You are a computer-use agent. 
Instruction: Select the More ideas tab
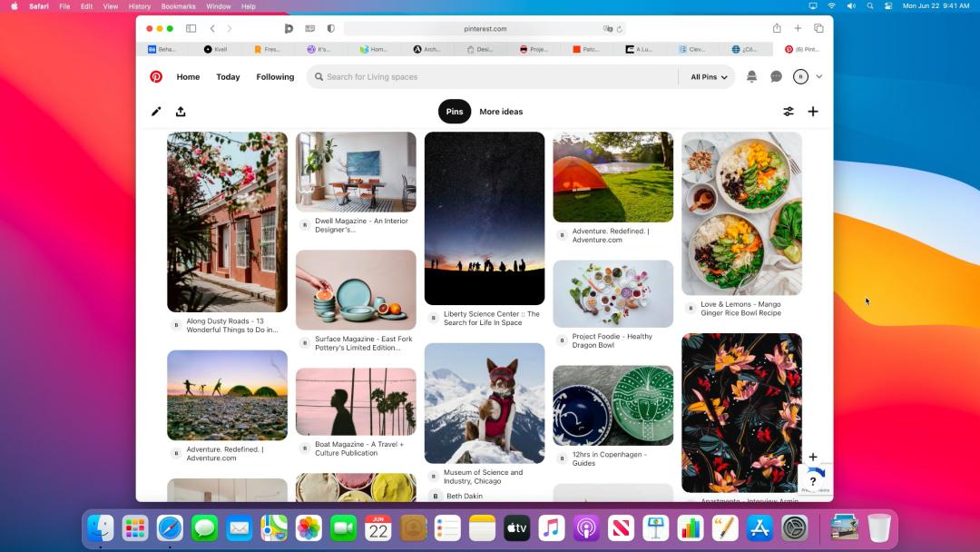(501, 112)
